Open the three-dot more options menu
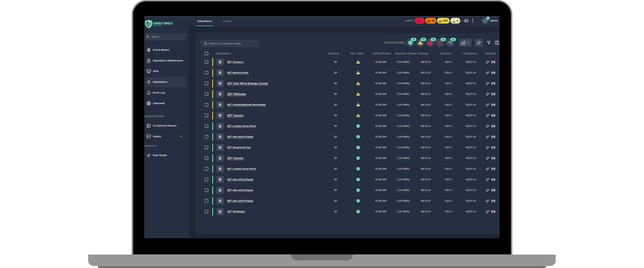The width and height of the screenshot is (644, 268). [473, 21]
